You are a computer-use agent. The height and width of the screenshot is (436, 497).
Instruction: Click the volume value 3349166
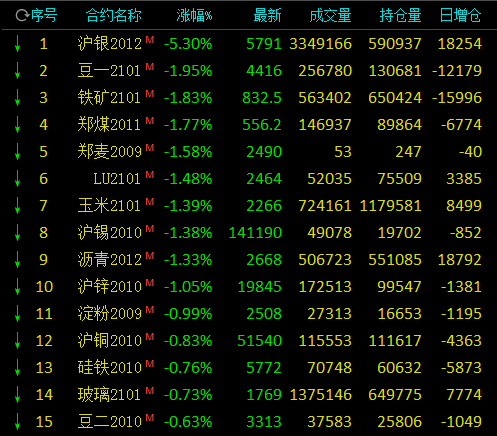point(320,44)
